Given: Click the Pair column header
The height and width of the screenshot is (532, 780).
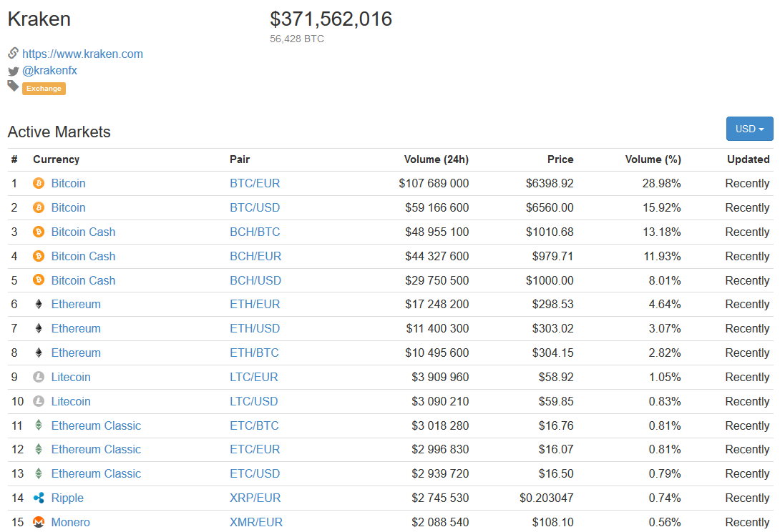Looking at the screenshot, I should click(240, 159).
